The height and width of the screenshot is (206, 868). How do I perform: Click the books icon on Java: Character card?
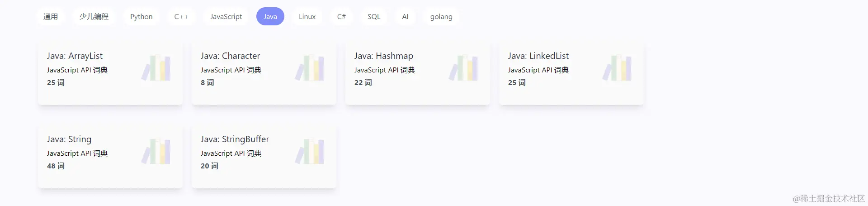(310, 68)
